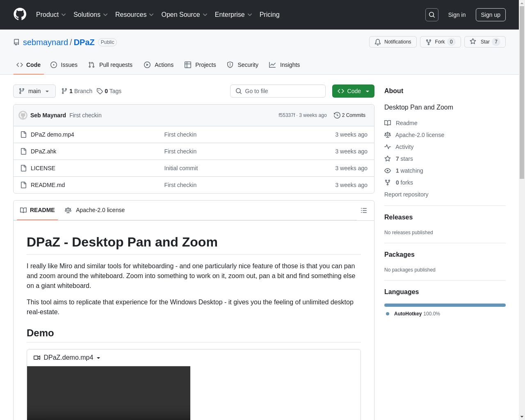Click the Initial commit message
Viewport: 525px width, 420px height.
point(181,168)
